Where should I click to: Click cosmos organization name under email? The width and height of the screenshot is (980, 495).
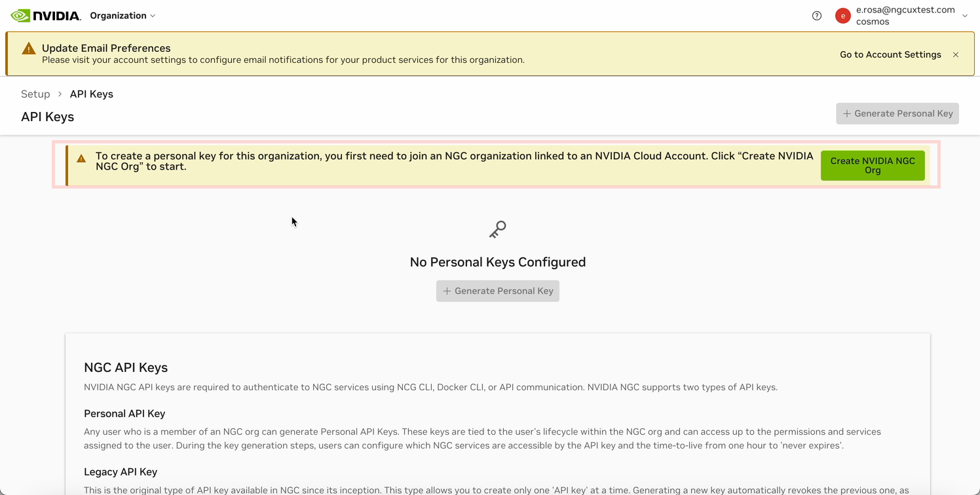[873, 22]
